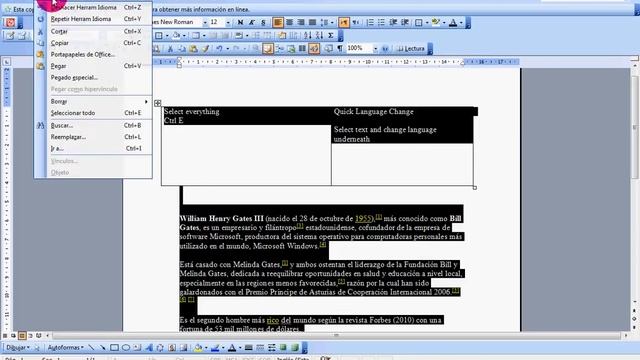Select the Arrow drawing tool
The image size is (640, 360).
[103, 348]
